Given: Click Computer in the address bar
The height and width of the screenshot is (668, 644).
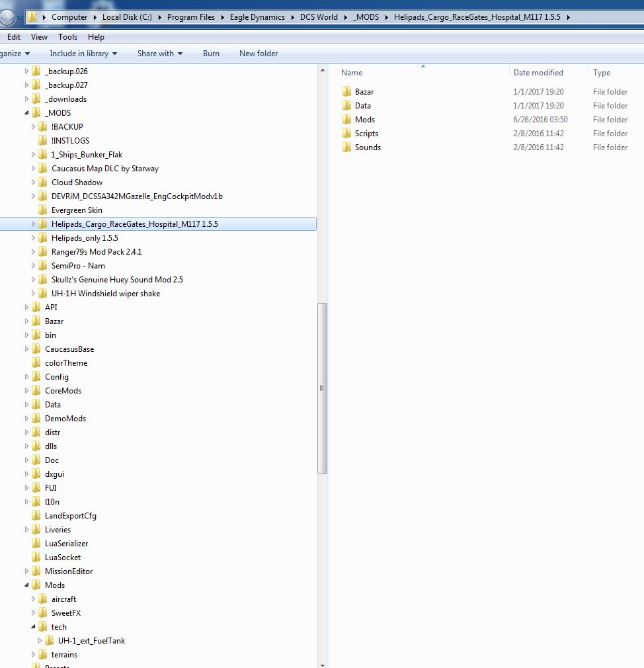Looking at the screenshot, I should pos(69,17).
